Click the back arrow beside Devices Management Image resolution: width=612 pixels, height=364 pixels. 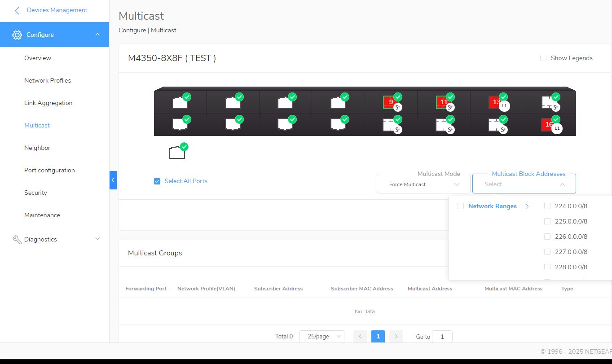pyautogui.click(x=17, y=10)
